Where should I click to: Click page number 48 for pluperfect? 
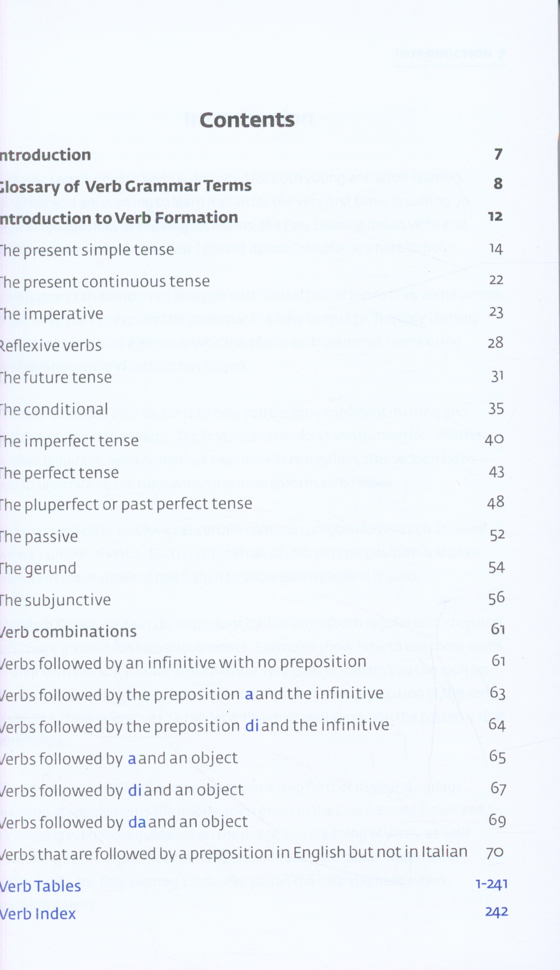pos(495,502)
